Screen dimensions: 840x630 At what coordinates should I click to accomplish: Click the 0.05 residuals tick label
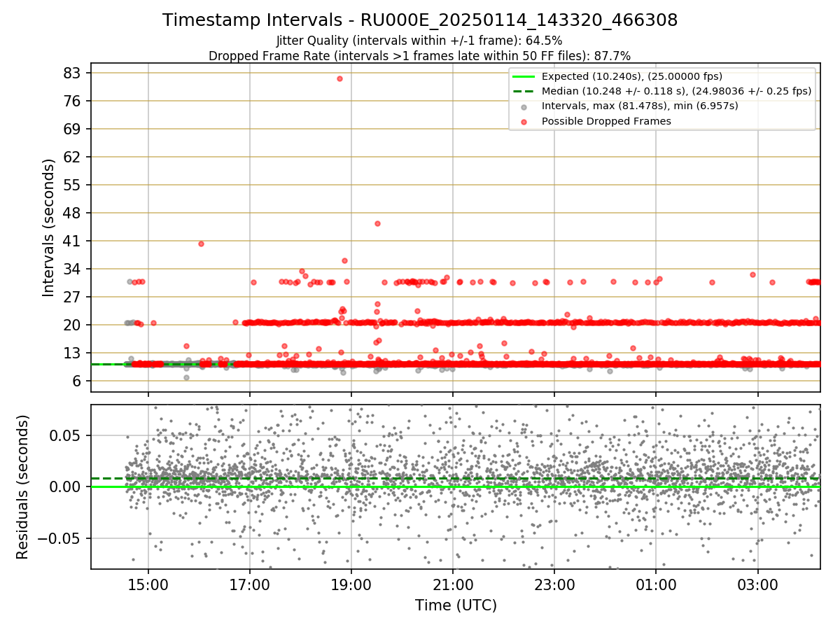[x=66, y=435]
